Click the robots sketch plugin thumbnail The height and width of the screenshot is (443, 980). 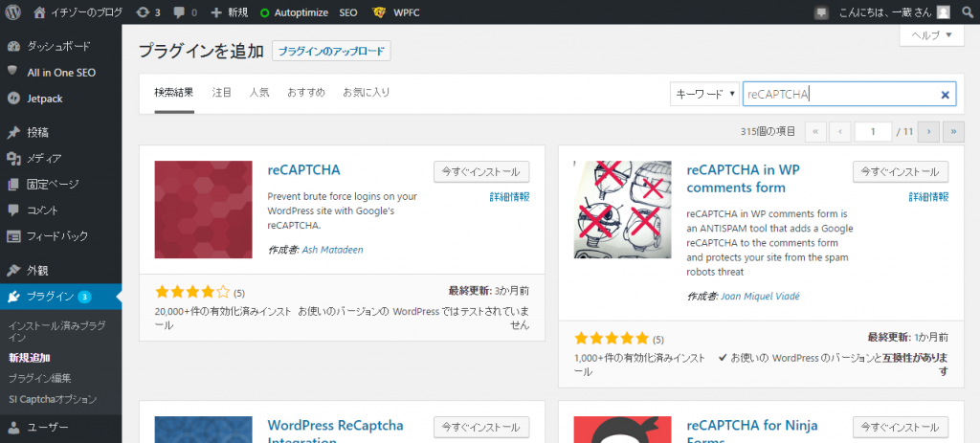(x=622, y=210)
